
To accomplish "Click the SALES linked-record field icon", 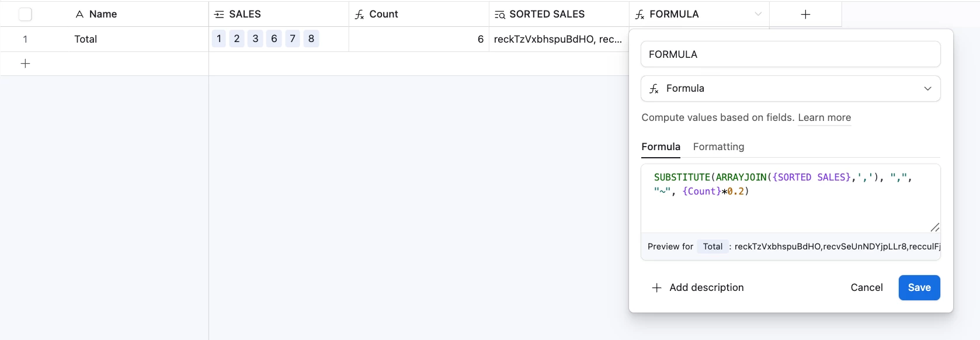I will (x=220, y=15).
